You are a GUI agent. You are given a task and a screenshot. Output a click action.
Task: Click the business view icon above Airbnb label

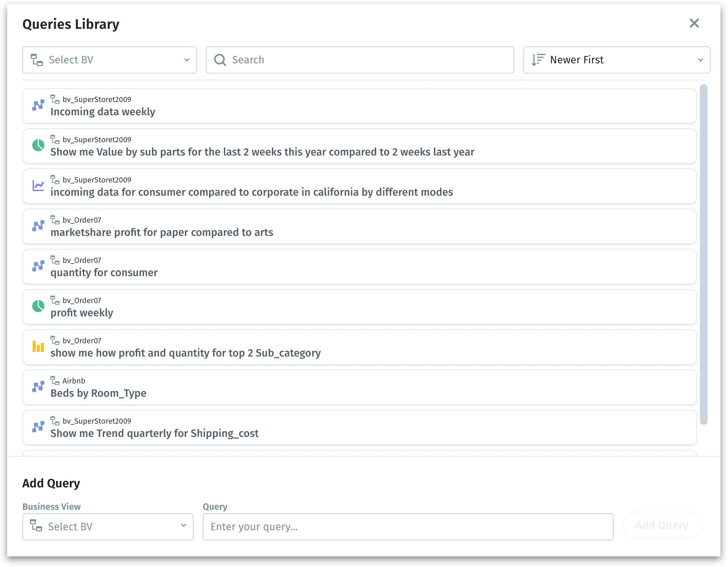tap(55, 380)
